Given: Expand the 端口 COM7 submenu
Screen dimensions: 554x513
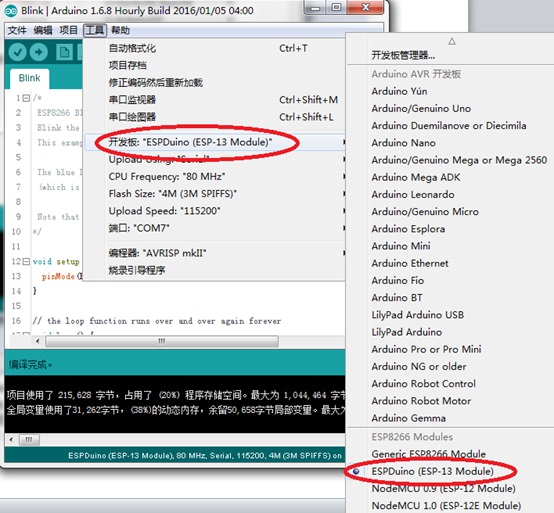Looking at the screenshot, I should point(214,228).
